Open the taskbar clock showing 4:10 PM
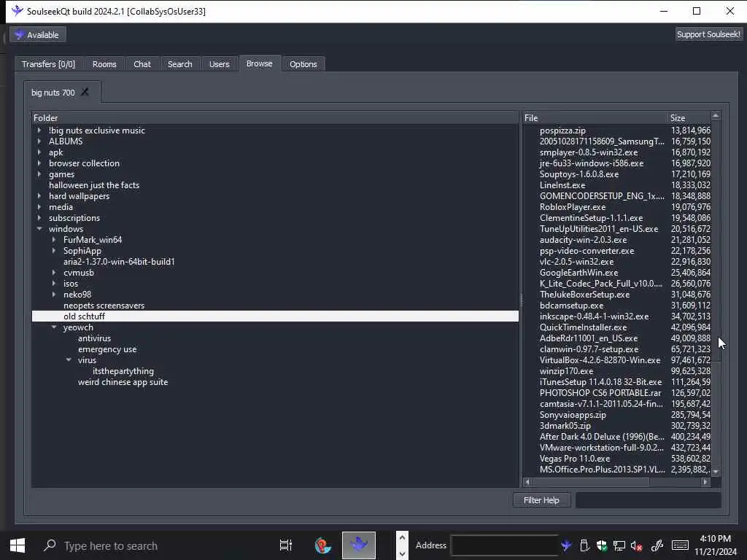This screenshot has height=560, width=747. 715,545
